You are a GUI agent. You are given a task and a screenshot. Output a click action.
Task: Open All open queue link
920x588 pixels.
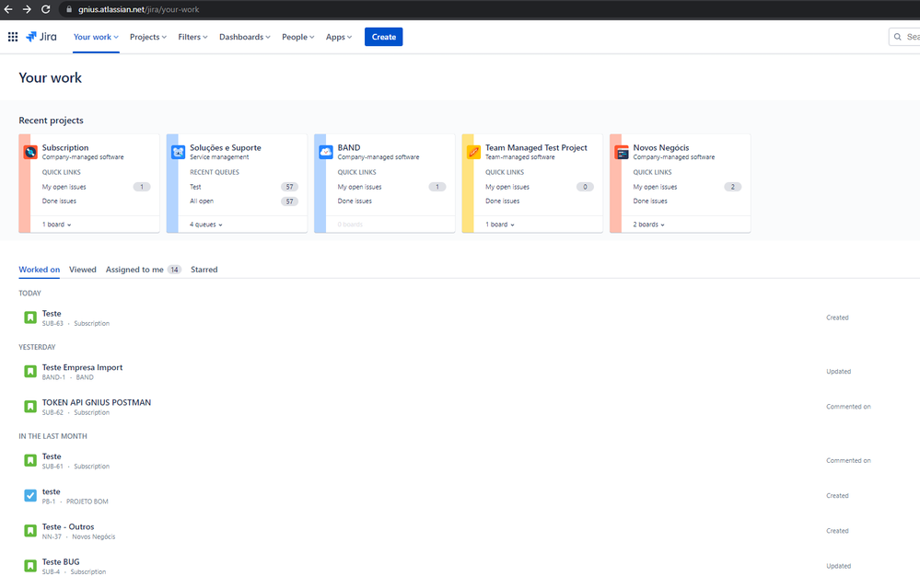pyautogui.click(x=202, y=202)
